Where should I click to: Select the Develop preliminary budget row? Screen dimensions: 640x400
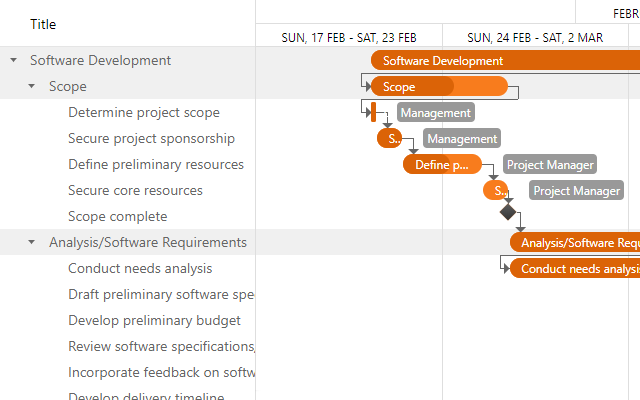tap(154, 320)
